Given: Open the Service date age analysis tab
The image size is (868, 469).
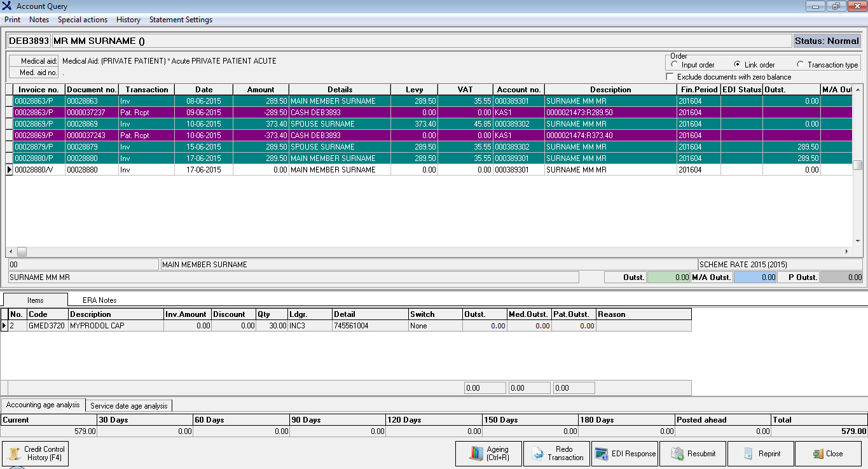Looking at the screenshot, I should [x=129, y=405].
